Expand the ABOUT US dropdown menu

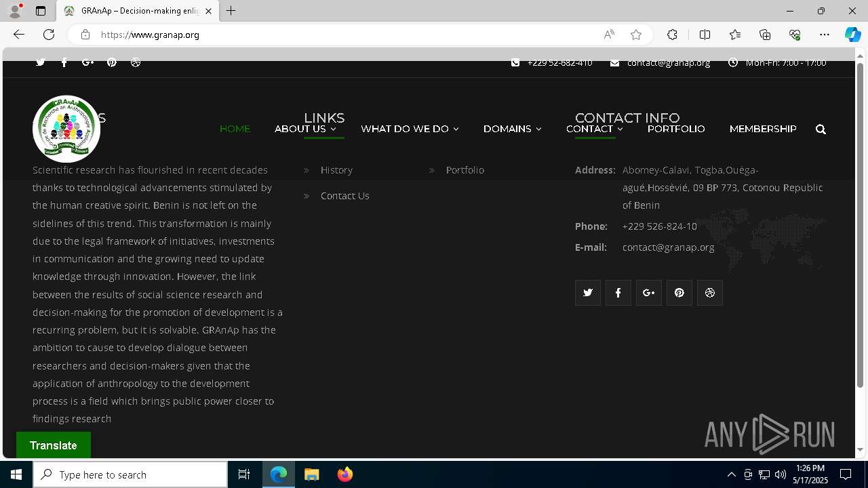coord(305,129)
